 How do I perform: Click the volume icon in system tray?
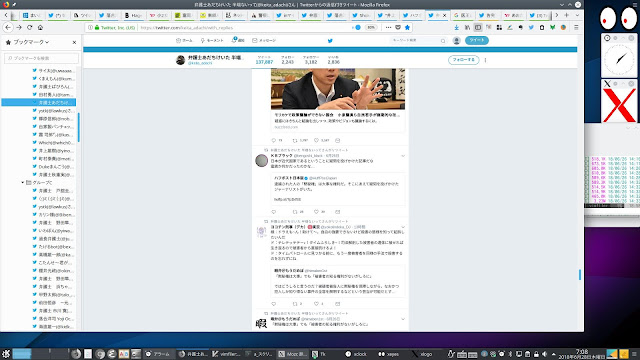(544, 354)
